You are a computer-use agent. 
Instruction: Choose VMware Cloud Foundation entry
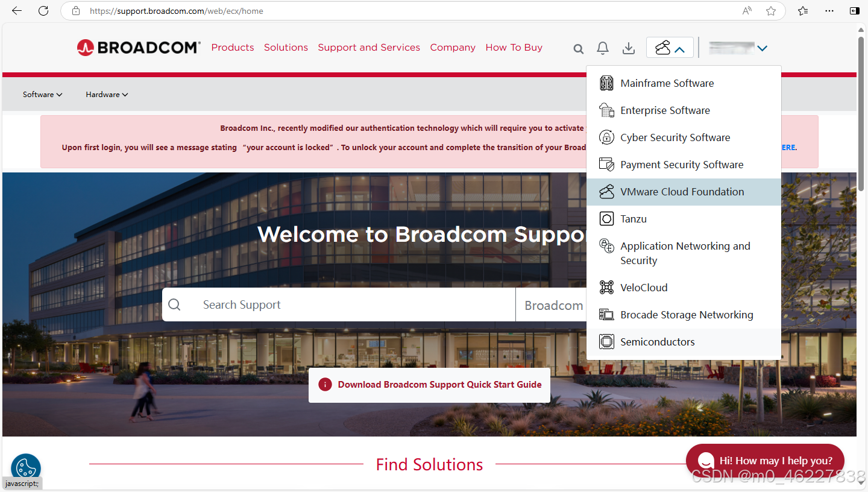684,192
